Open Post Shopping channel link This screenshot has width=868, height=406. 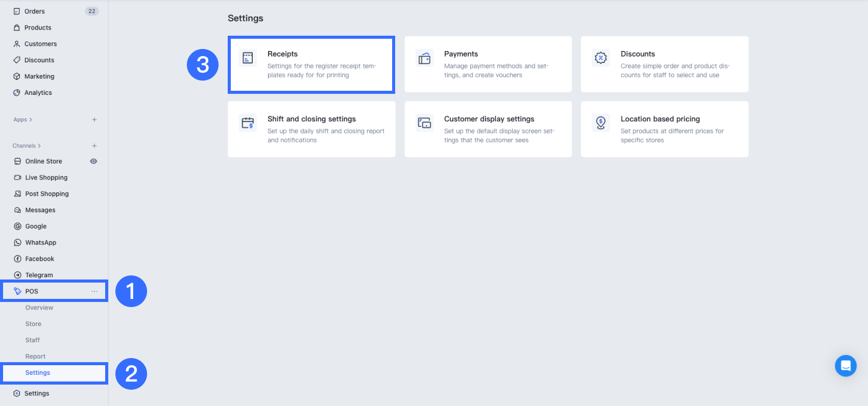[47, 194]
